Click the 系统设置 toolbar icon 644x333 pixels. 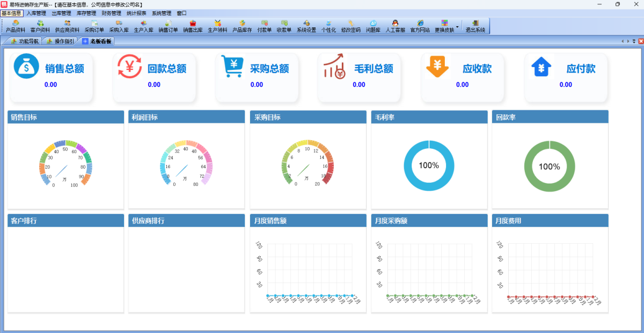(306, 26)
